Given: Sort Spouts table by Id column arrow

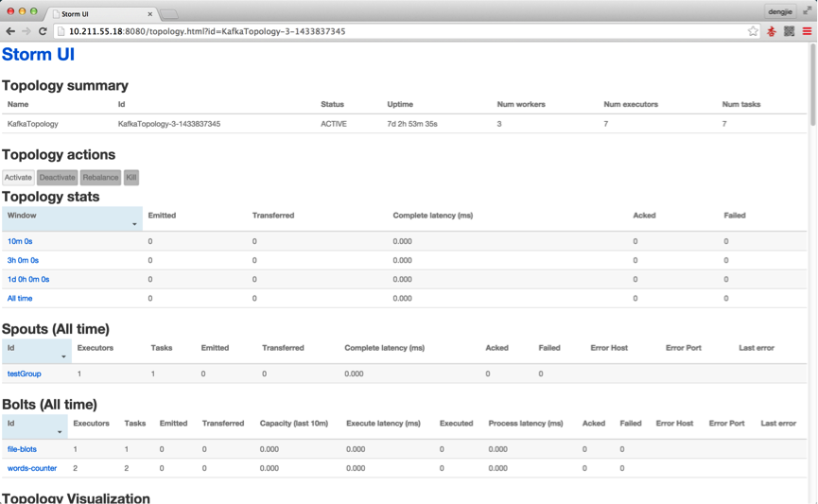Looking at the screenshot, I should pyautogui.click(x=63, y=356).
